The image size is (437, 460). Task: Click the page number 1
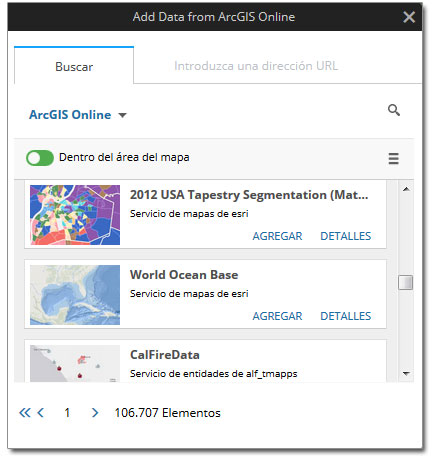(x=67, y=413)
